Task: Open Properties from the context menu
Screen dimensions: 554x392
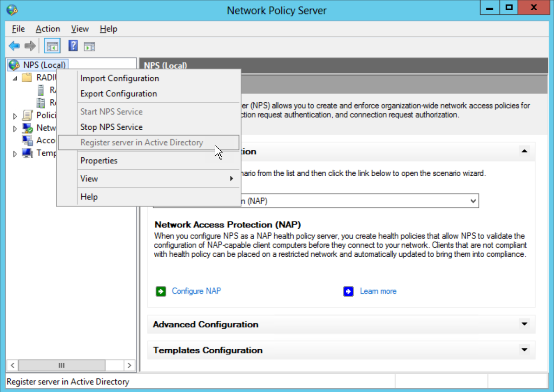Action: pyautogui.click(x=99, y=160)
